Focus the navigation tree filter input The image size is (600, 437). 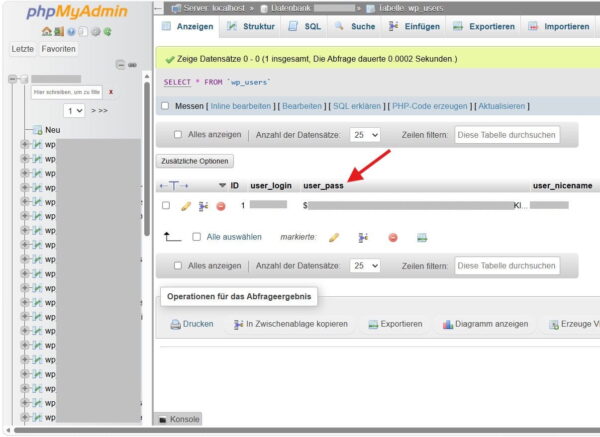(x=67, y=92)
